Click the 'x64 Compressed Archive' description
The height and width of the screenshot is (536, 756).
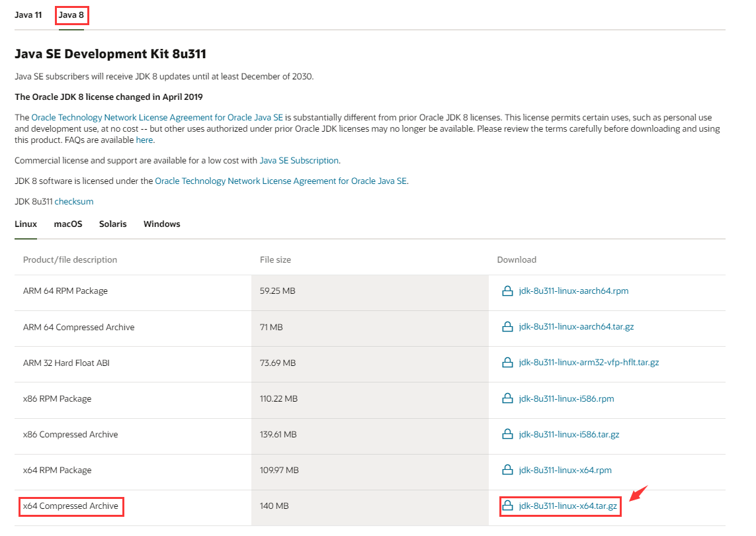(x=70, y=506)
